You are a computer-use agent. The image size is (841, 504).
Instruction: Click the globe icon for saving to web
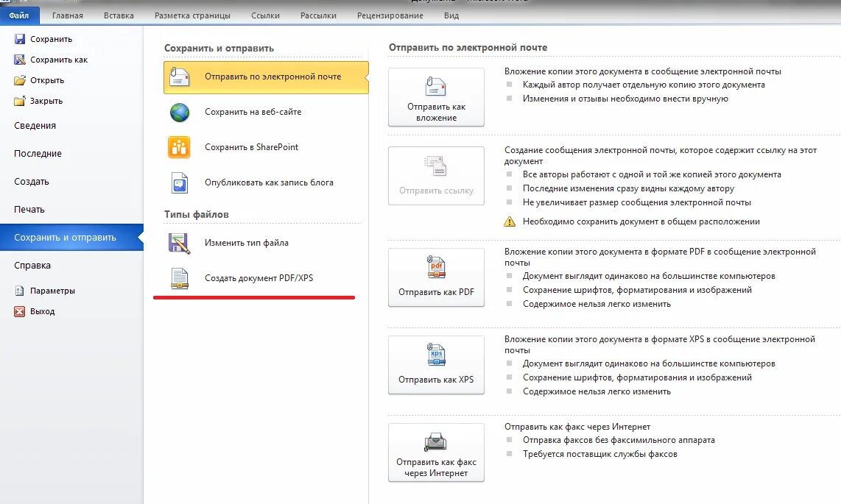[x=179, y=113]
